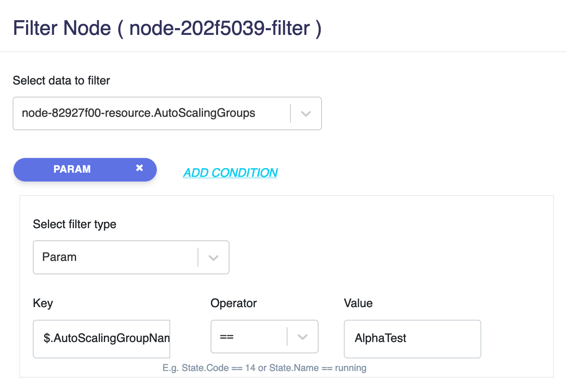Open the filter type dropdown arrow
Image resolution: width=567 pixels, height=392 pixels.
[214, 258]
